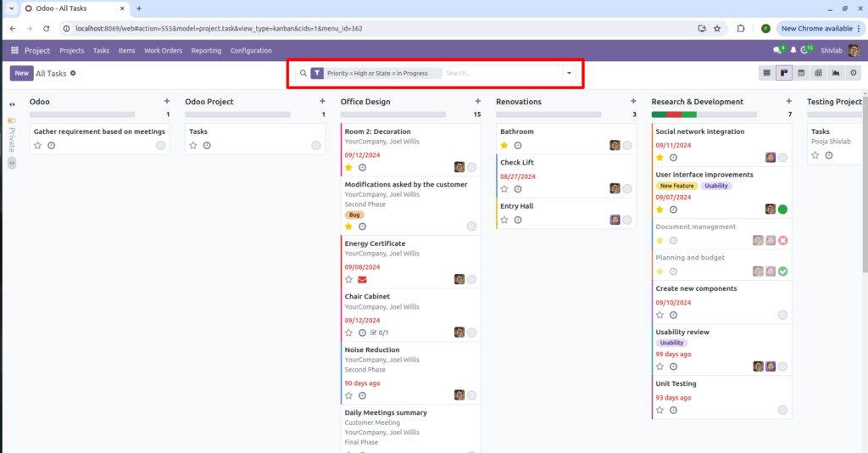Viewport: 868px width, 453px height.
Task: Open the graph view
Action: [836, 73]
